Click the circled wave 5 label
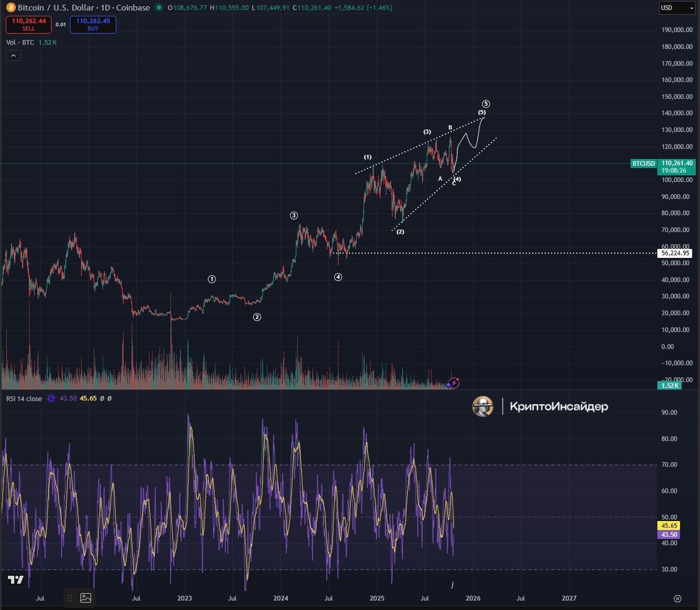The image size is (700, 610). 486,104
